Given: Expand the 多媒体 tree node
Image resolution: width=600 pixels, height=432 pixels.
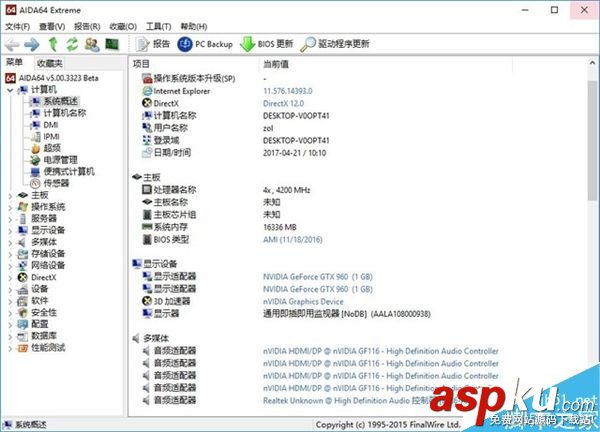Looking at the screenshot, I should pyautogui.click(x=10, y=243).
